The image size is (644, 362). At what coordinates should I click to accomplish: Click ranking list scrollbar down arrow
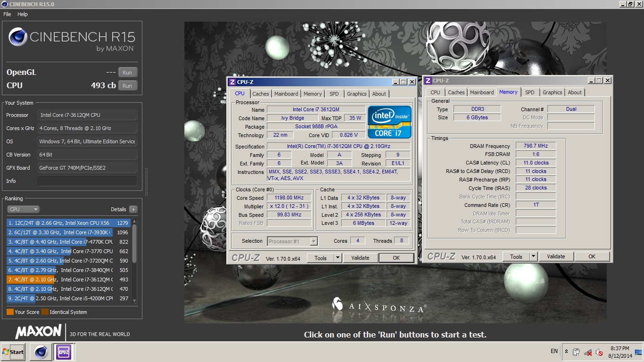pyautogui.click(x=134, y=301)
